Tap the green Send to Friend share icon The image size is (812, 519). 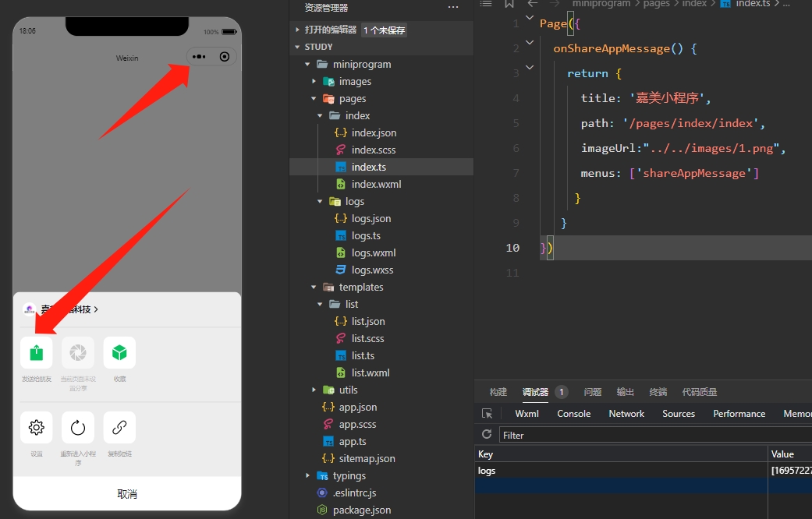[x=37, y=353]
